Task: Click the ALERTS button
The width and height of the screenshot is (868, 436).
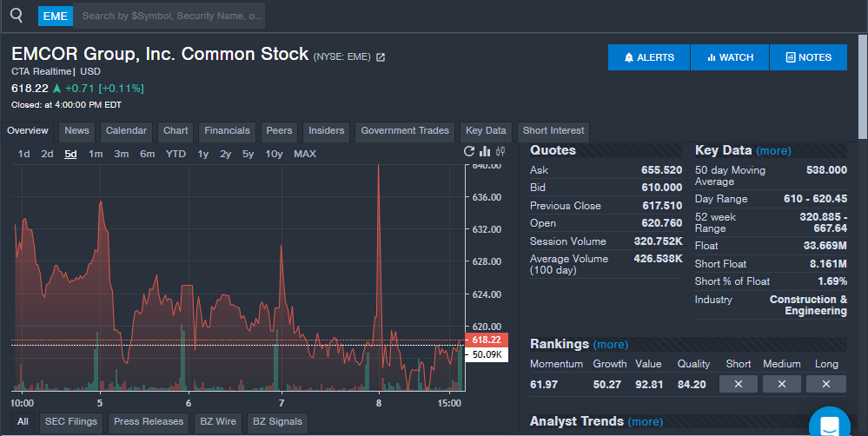Action: click(x=649, y=57)
